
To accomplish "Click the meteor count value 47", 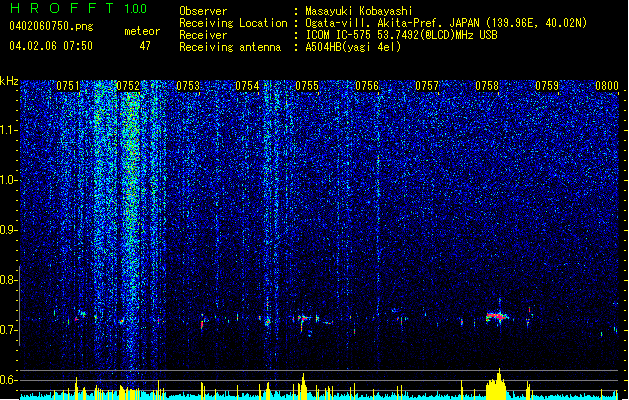I will tap(145, 46).
